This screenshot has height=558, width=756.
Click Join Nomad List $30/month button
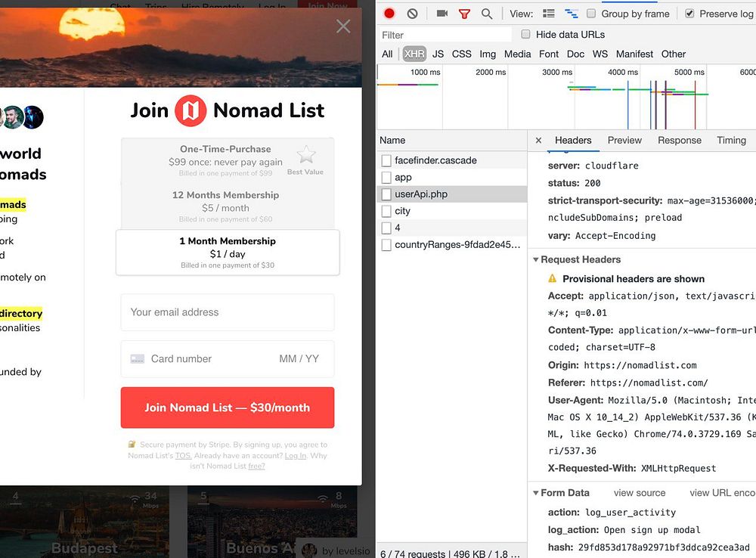227,408
